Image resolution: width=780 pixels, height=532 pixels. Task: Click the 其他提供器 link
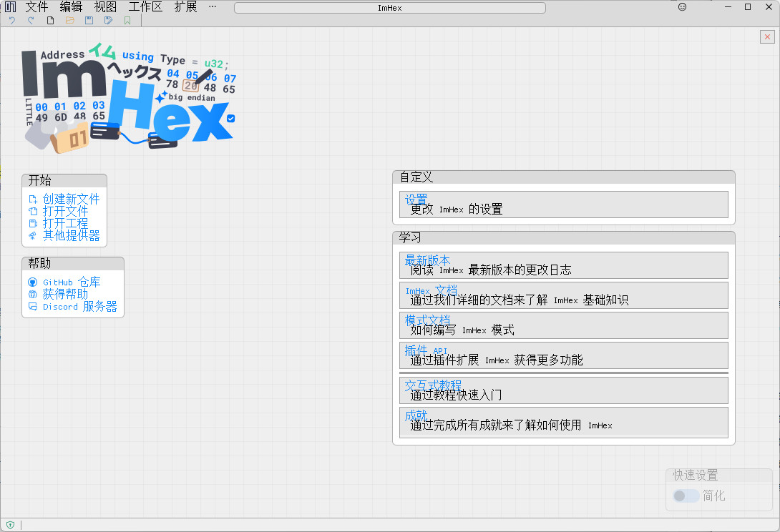pos(71,235)
